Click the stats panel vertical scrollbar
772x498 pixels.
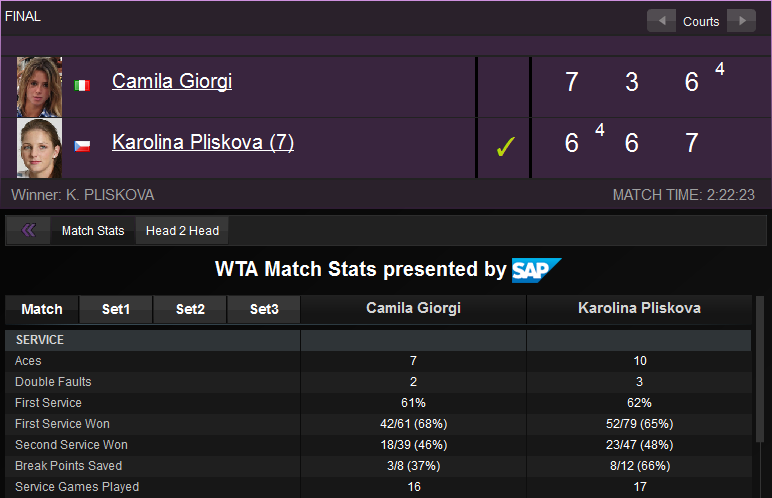(x=761, y=400)
